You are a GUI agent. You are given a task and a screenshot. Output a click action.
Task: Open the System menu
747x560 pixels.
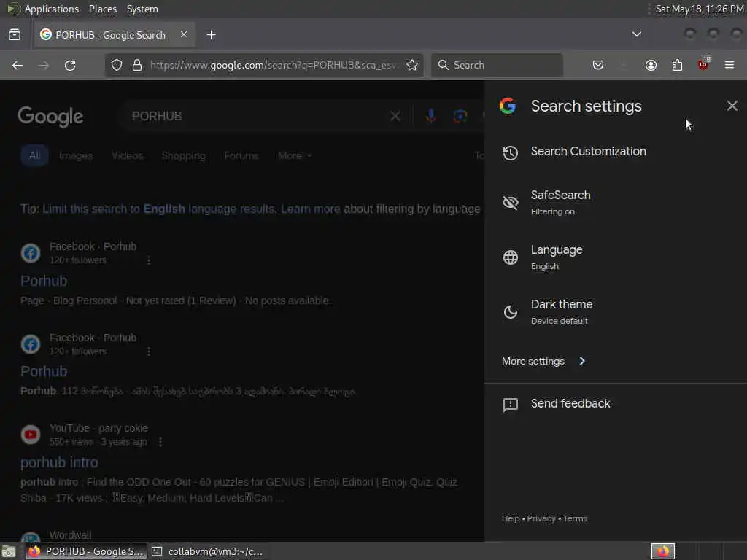coord(142,9)
